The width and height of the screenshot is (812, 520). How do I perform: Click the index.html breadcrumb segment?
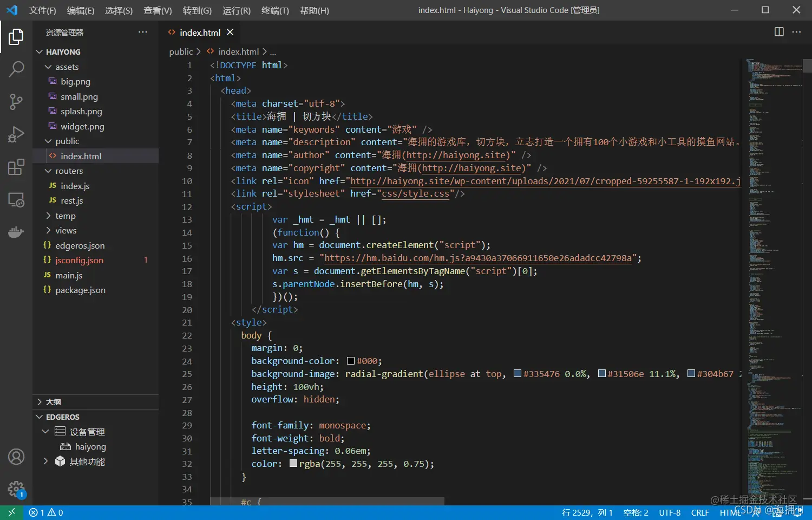pos(238,52)
